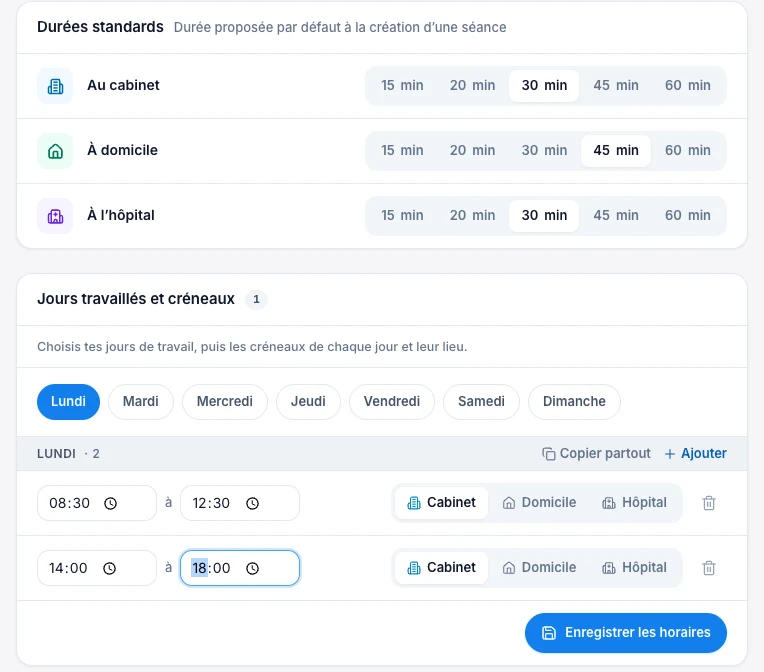
Task: Switch to the Samedi day tab
Action: pyautogui.click(x=481, y=402)
